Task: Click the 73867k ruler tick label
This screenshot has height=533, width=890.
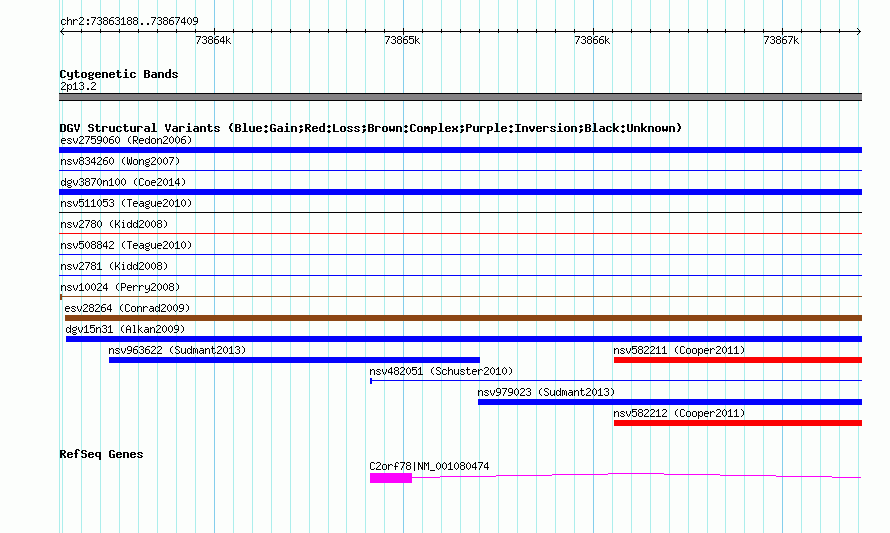Action: (781, 40)
